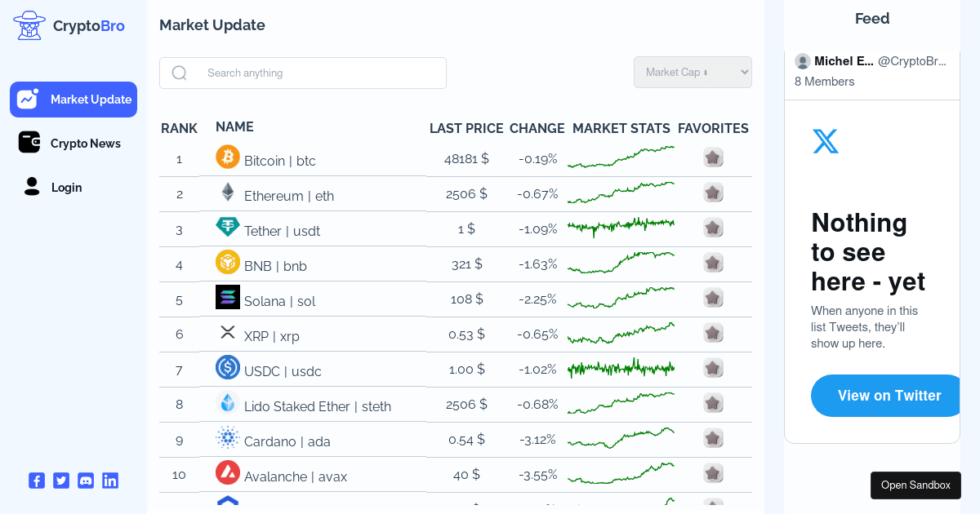The width and height of the screenshot is (980, 514).
Task: Click the Avalanche coin icon
Action: pyautogui.click(x=228, y=472)
